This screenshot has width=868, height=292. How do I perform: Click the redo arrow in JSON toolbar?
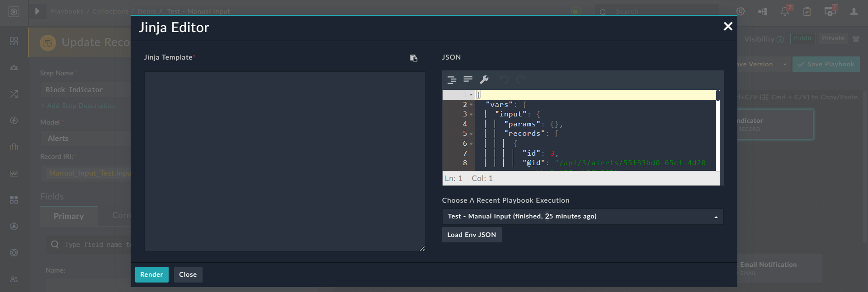[x=521, y=80]
